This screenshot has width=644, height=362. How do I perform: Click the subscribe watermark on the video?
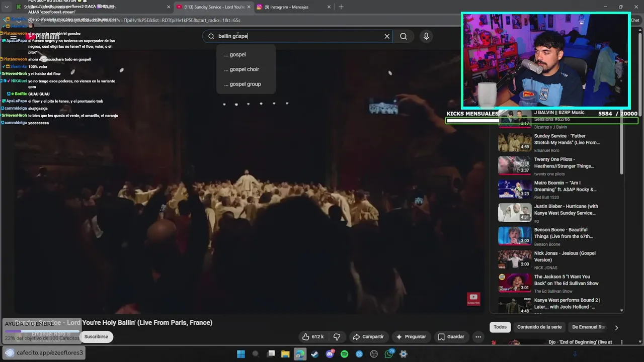pyautogui.click(x=473, y=299)
